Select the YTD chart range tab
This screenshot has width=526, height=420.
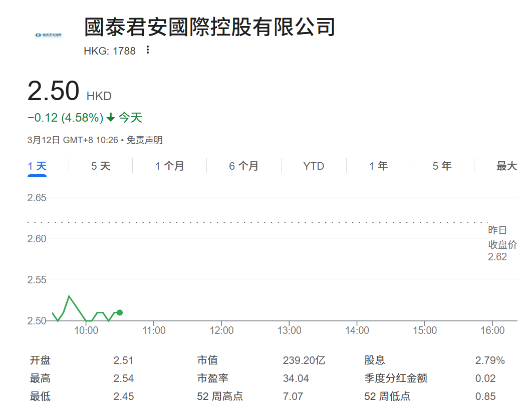[x=314, y=166]
